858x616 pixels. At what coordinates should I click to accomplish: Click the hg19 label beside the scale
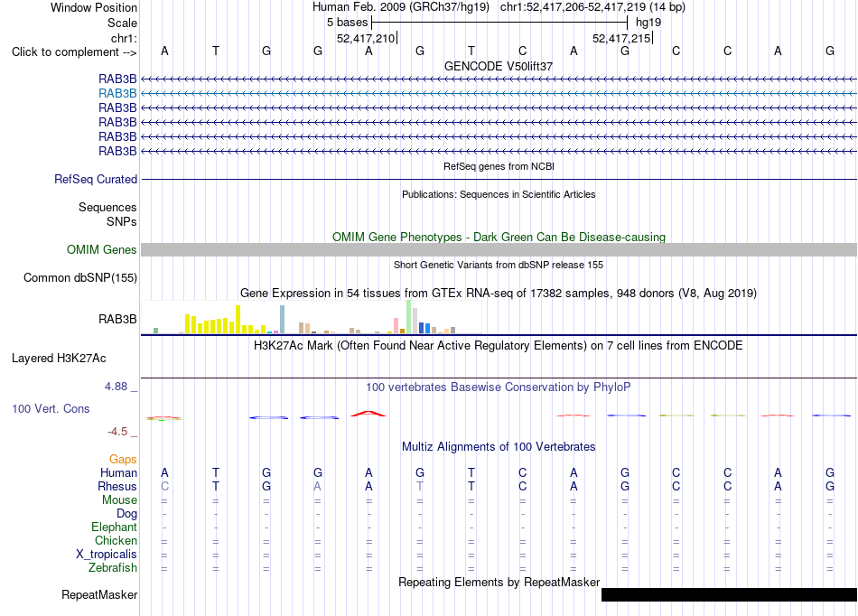coord(648,23)
